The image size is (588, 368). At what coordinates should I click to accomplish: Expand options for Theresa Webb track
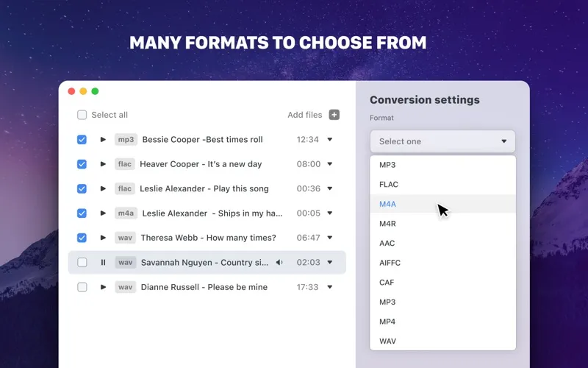(x=329, y=238)
